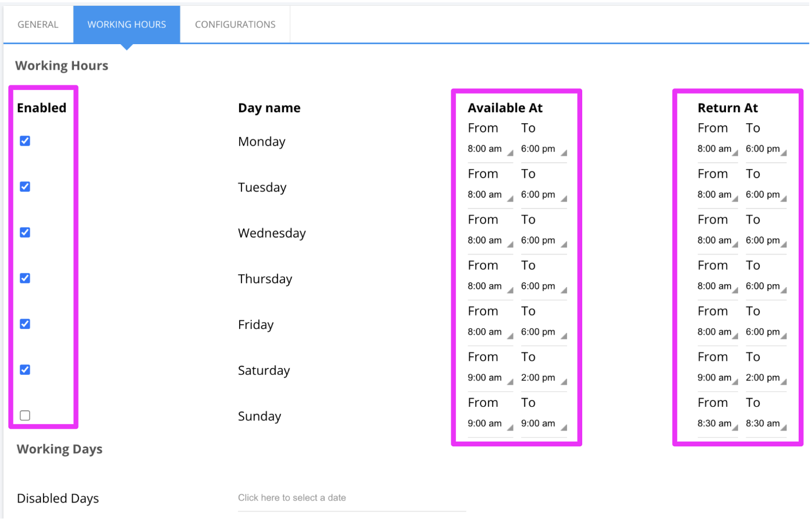Open Sunday Return At From 8:30 am dropdown
The image size is (812, 523).
[x=718, y=424]
